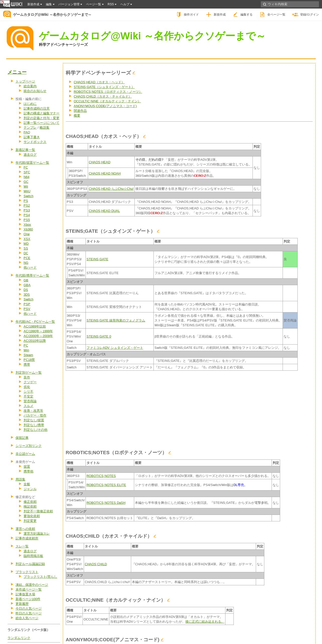
Task: Jump to ROBOTICS;NOTES section in contents list
Action: [108, 92]
